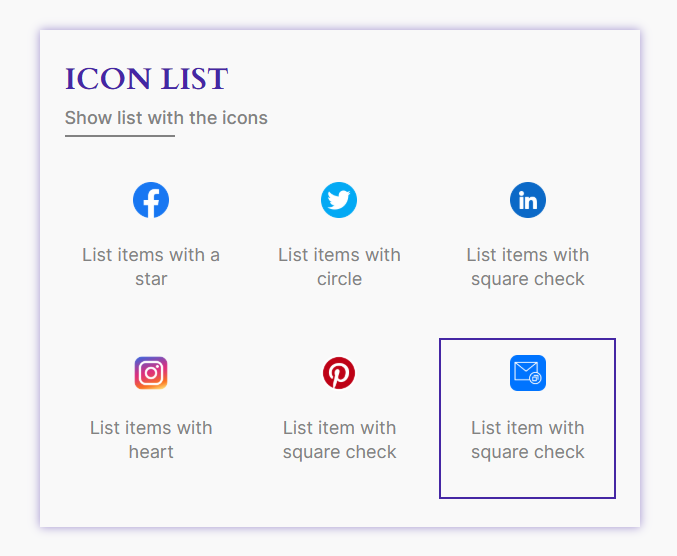The height and width of the screenshot is (556, 677).
Task: Select "List item with square check" under Pinterest
Action: pos(339,440)
